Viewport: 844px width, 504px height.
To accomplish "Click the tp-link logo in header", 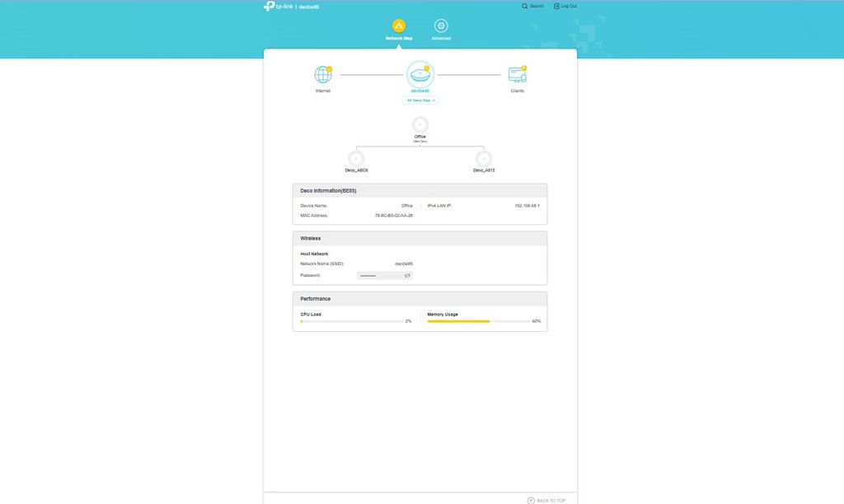I will (x=274, y=6).
